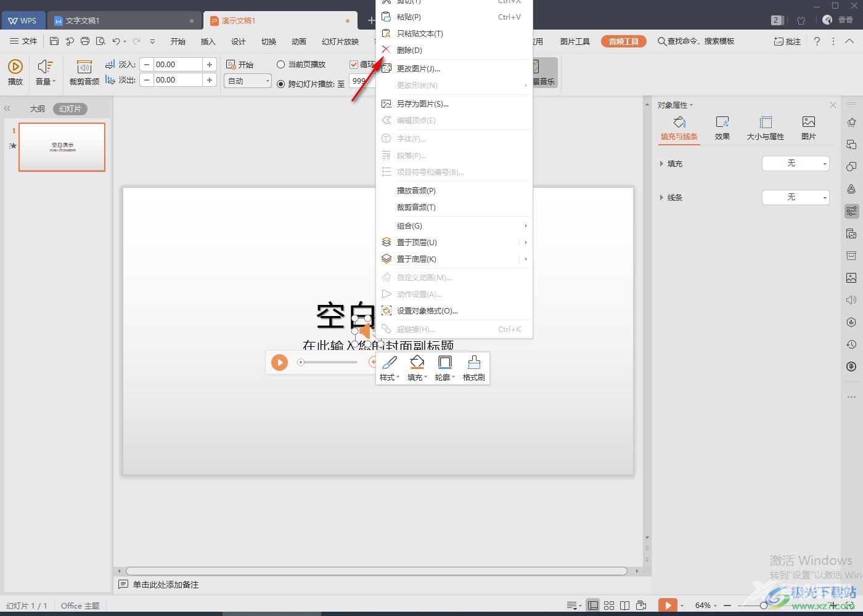Choose 置于底层(K) from the context menu

click(454, 259)
